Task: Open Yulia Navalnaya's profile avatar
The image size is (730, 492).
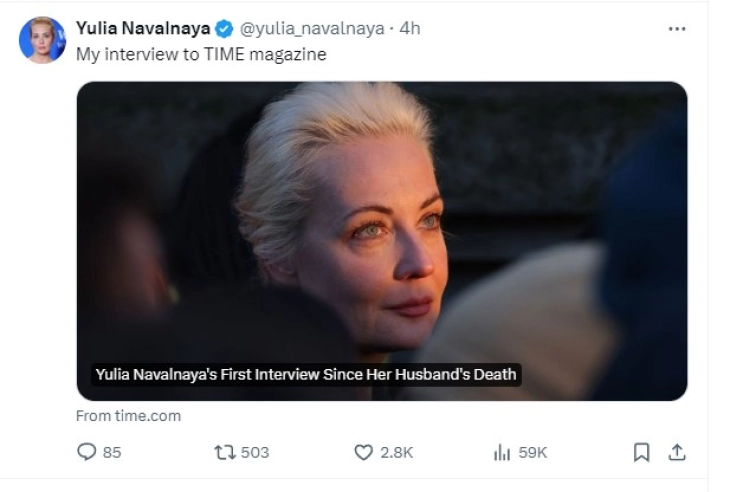Action: [x=42, y=40]
